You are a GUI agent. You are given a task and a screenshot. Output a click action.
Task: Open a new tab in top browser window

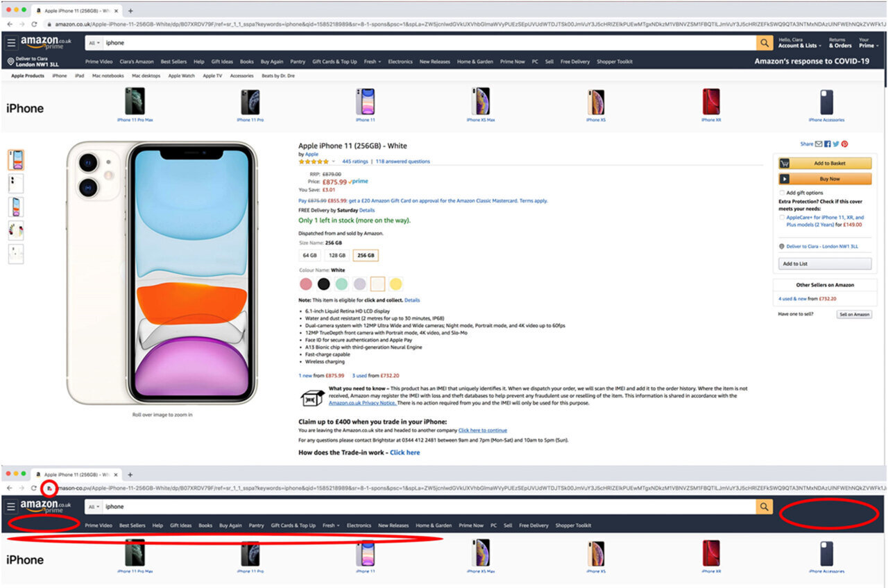coord(130,10)
